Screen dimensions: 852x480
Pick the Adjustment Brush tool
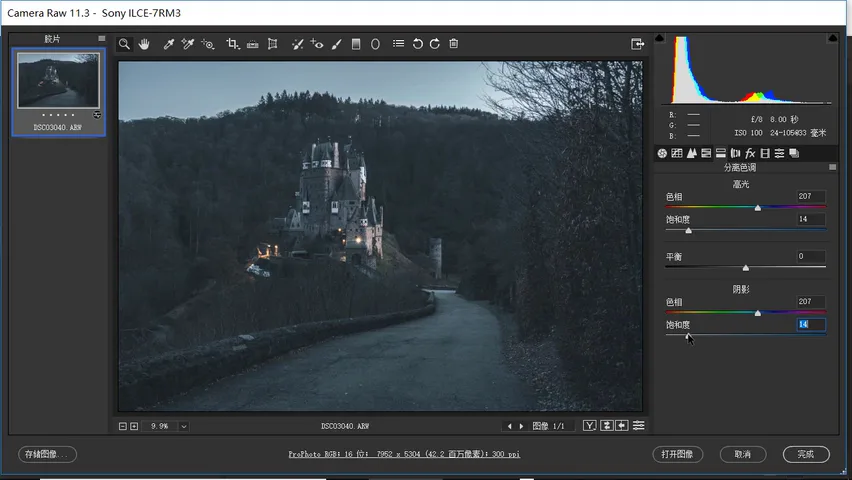[x=336, y=44]
